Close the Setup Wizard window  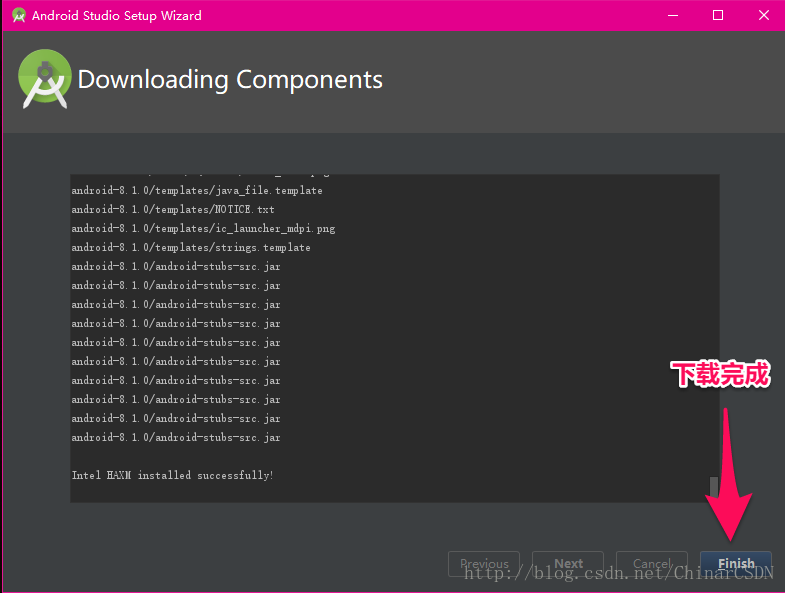pos(763,16)
